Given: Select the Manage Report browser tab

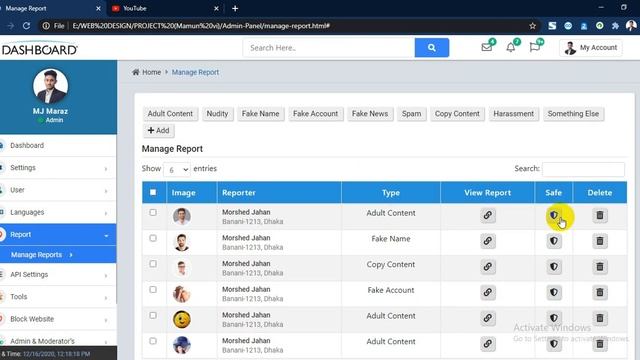Looking at the screenshot, I should 51,8.
